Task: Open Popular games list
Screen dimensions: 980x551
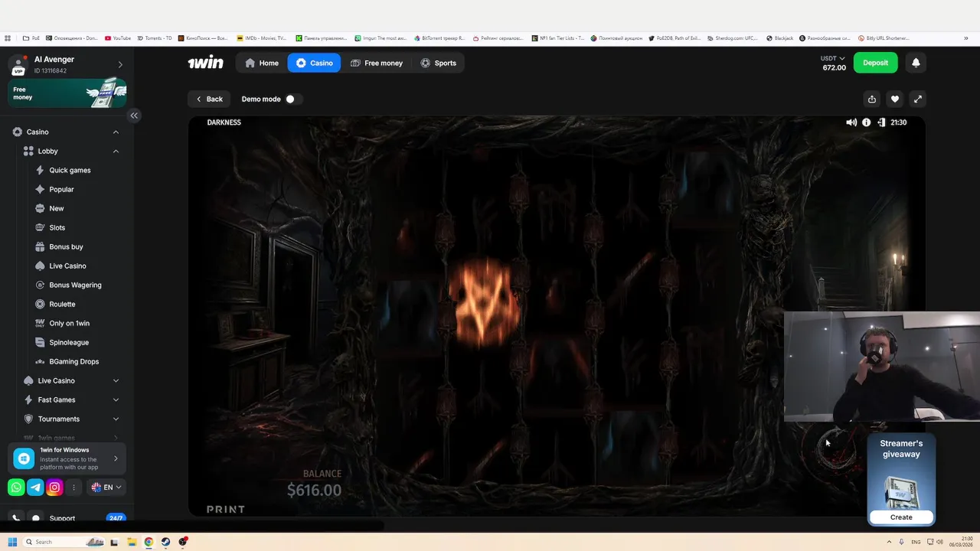Action: (x=61, y=189)
